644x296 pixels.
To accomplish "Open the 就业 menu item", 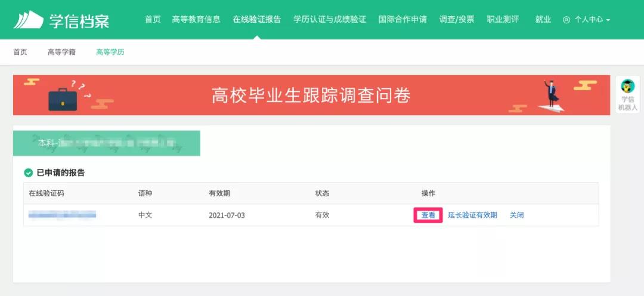I will [x=543, y=19].
